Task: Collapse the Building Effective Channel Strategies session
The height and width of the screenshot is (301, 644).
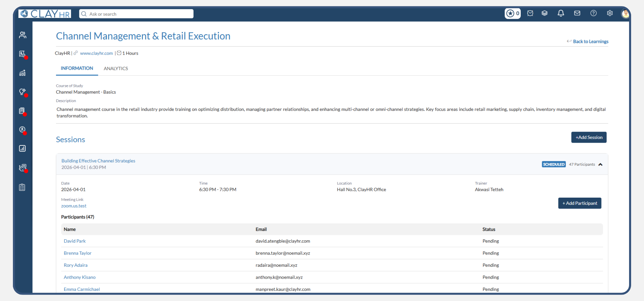Action: (600, 164)
